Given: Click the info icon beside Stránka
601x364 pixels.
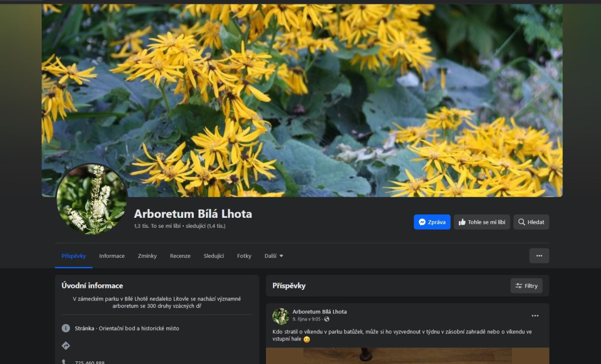Looking at the screenshot, I should 66,328.
